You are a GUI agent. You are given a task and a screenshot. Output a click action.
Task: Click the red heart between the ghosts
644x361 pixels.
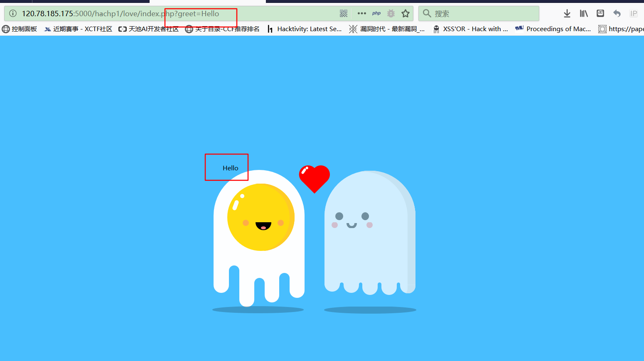tap(315, 177)
